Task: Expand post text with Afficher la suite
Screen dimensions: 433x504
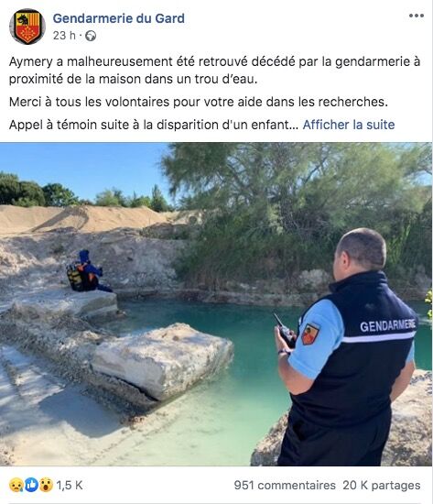Action: (x=349, y=125)
